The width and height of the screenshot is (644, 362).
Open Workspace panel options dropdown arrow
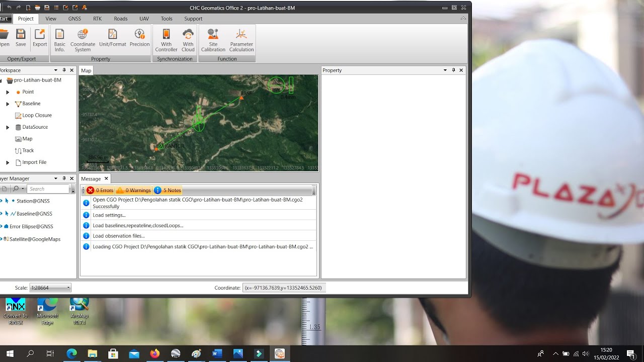(x=56, y=70)
